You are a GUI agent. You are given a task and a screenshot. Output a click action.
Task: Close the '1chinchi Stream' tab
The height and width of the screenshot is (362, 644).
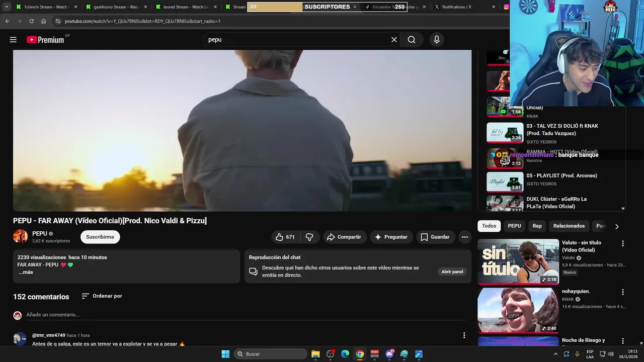point(76,7)
